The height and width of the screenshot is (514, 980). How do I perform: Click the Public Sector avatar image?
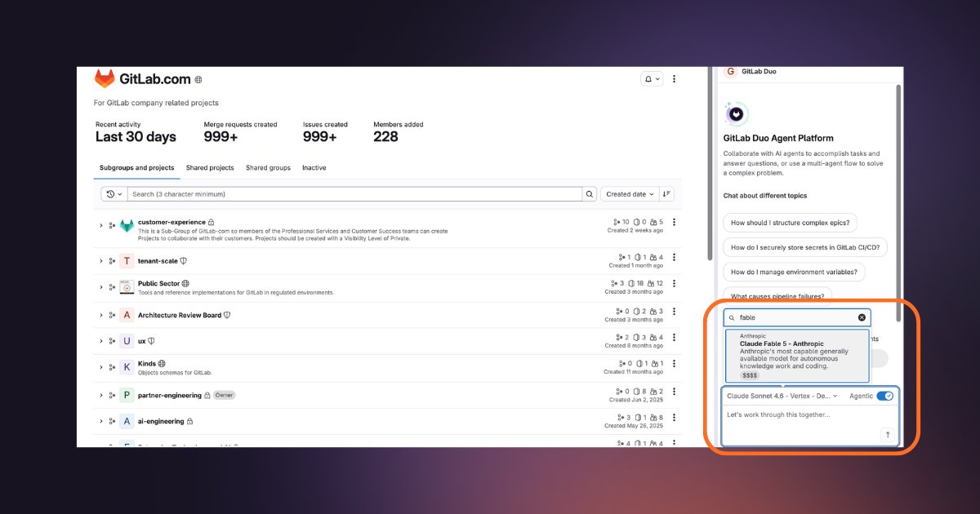click(x=127, y=287)
